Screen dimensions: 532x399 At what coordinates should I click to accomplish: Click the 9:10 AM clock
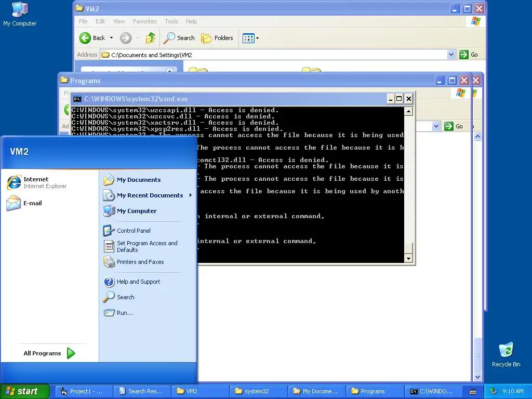coord(513,391)
